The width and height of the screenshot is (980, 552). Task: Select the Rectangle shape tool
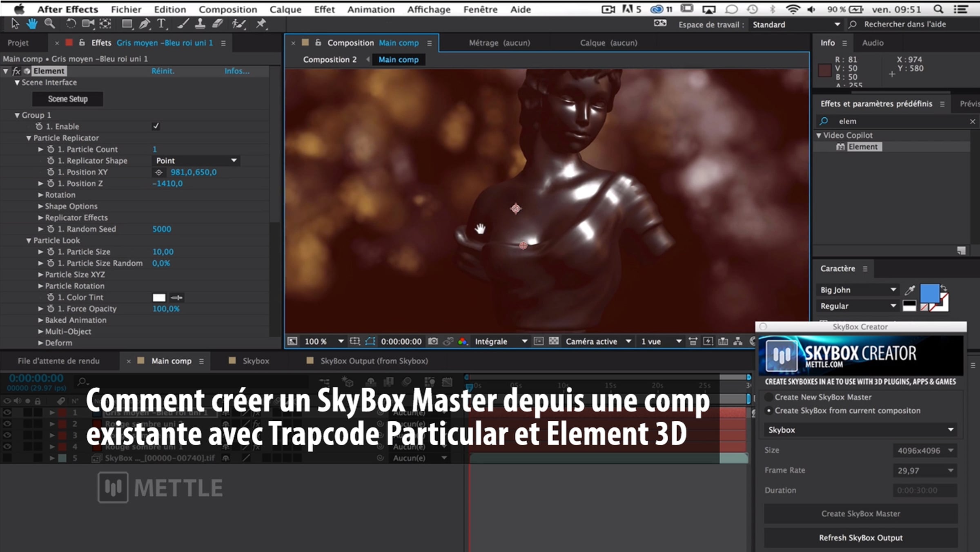click(x=127, y=24)
